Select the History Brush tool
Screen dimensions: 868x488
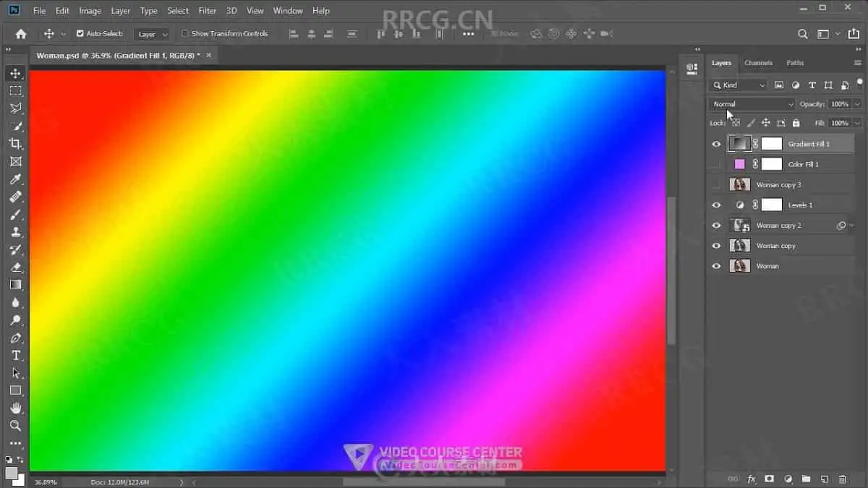pyautogui.click(x=16, y=249)
